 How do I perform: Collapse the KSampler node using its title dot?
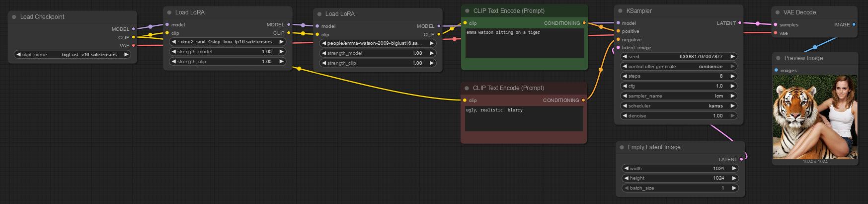click(620, 11)
